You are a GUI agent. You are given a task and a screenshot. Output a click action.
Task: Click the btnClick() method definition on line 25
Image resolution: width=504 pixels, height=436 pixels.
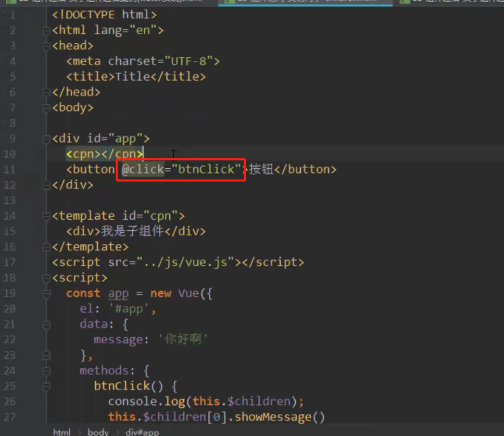[x=129, y=386]
